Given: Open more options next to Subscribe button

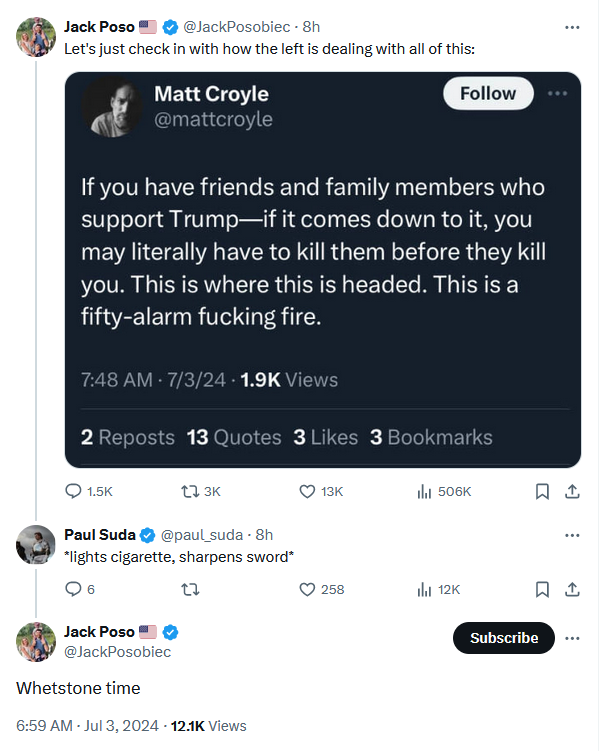Looking at the screenshot, I should (x=572, y=638).
